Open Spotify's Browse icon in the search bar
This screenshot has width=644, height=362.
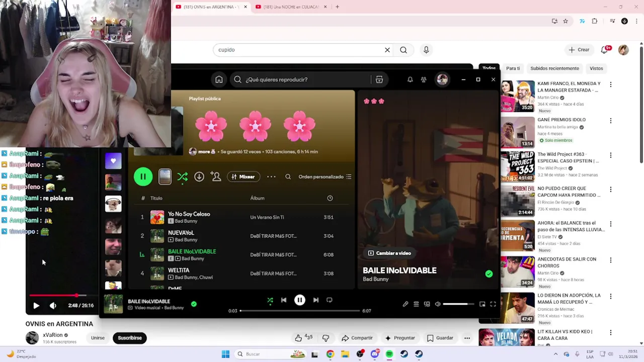coord(379,79)
